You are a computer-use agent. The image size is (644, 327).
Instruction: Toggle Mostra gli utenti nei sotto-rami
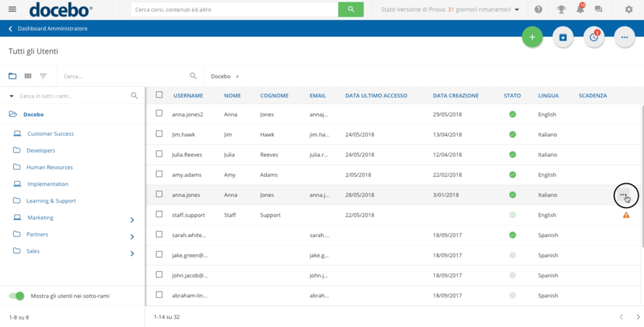pyautogui.click(x=17, y=296)
